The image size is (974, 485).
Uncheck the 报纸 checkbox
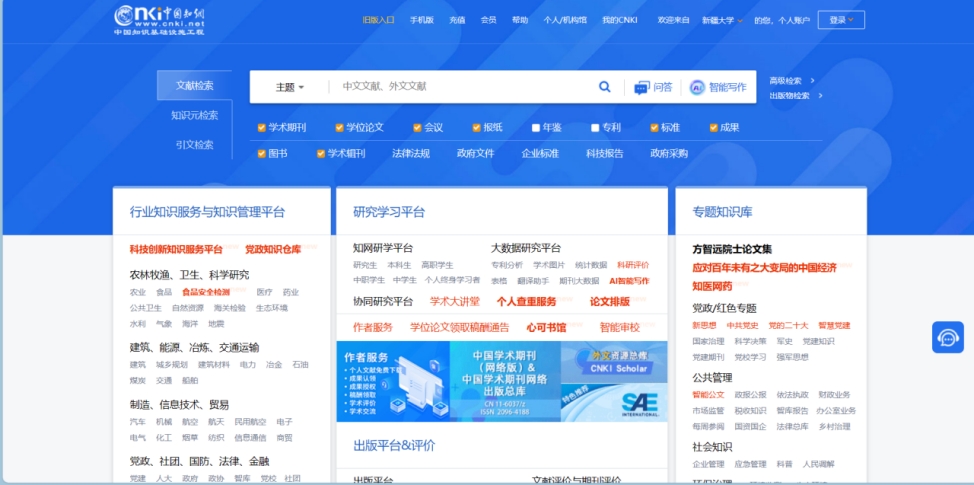click(476, 128)
